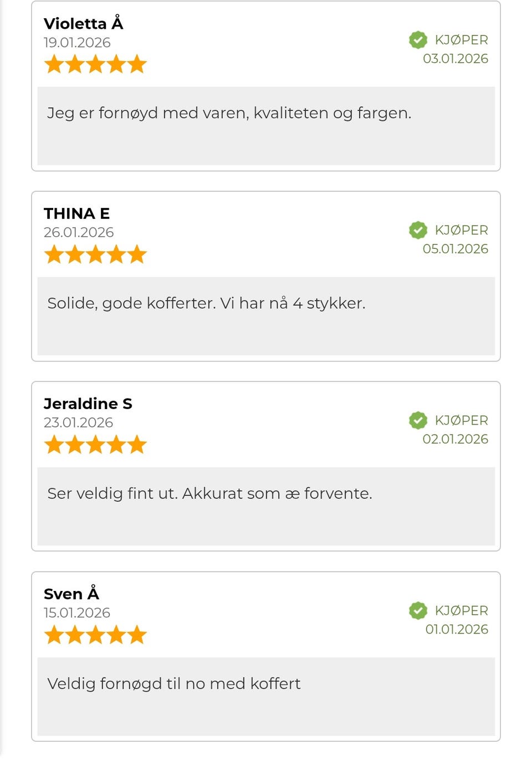The height and width of the screenshot is (760, 532).
Task: Click the green check badge on Sven Å's review
Action: 418,610
